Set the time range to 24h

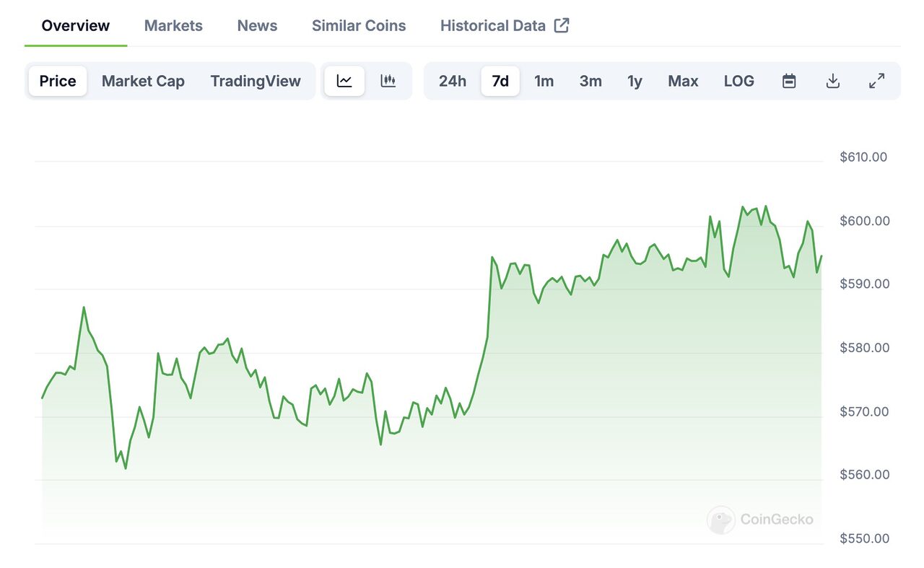click(x=453, y=81)
